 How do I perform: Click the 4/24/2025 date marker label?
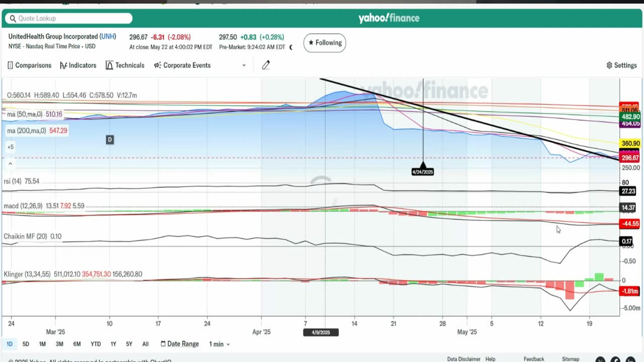click(x=423, y=172)
